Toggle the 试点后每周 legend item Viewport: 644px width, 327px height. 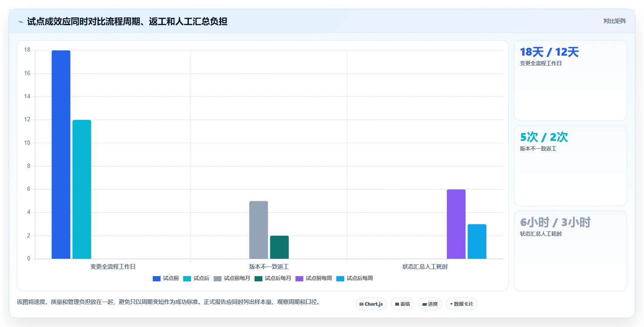[x=355, y=278]
